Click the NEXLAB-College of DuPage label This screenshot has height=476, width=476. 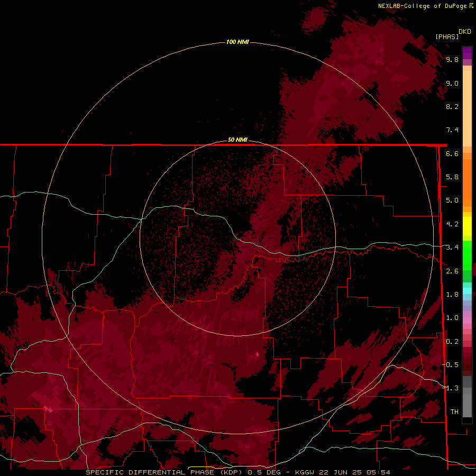[423, 6]
